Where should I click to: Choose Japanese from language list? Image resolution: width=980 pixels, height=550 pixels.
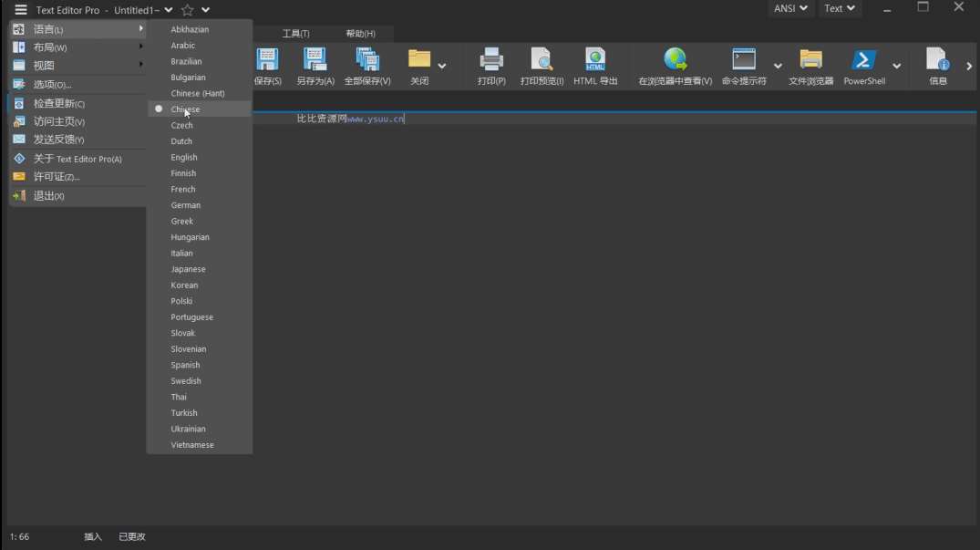[x=188, y=269]
